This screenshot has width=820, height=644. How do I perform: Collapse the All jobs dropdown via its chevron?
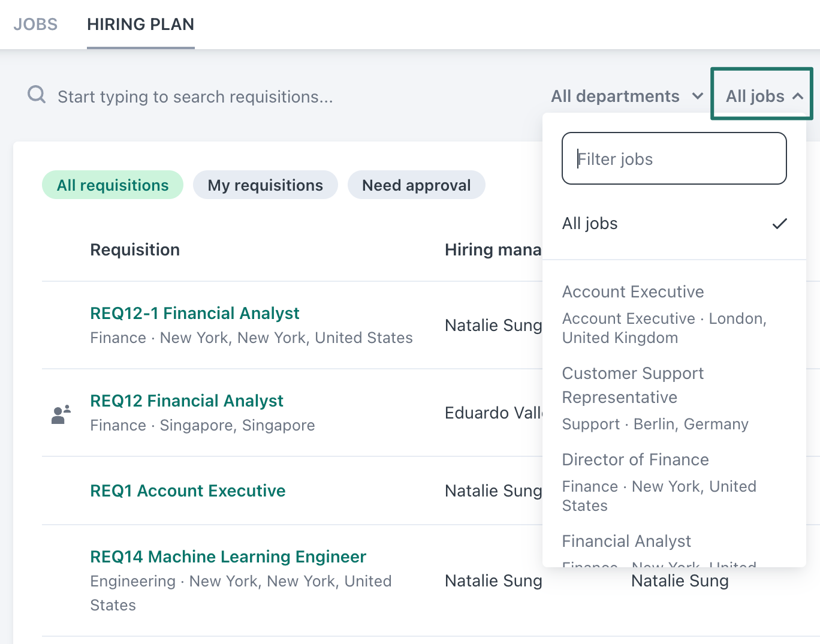[x=797, y=95]
